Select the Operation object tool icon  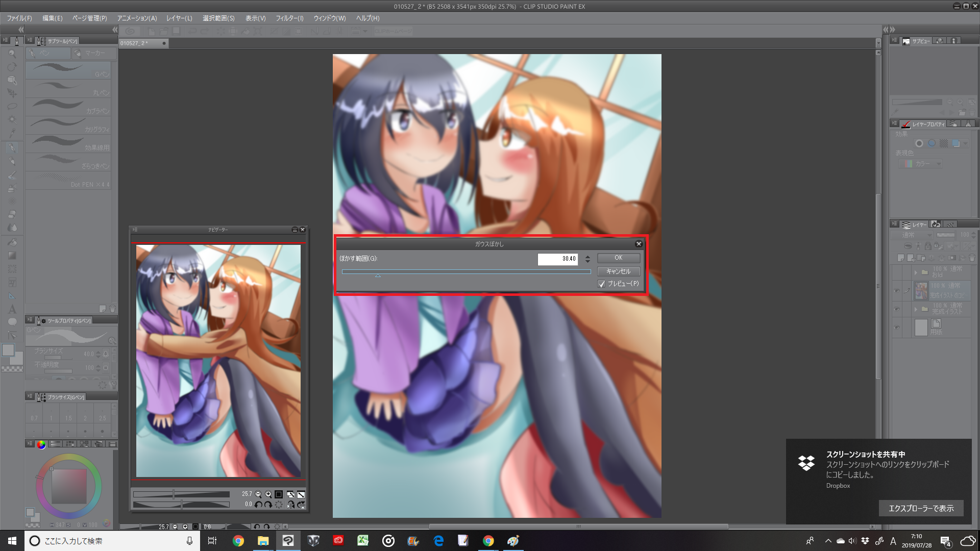[x=12, y=80]
